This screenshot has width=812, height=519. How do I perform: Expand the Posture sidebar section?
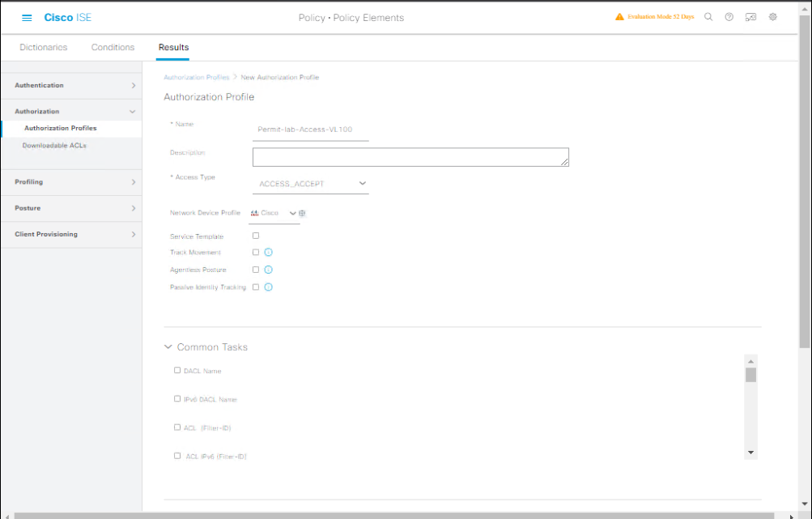pyautogui.click(x=71, y=208)
